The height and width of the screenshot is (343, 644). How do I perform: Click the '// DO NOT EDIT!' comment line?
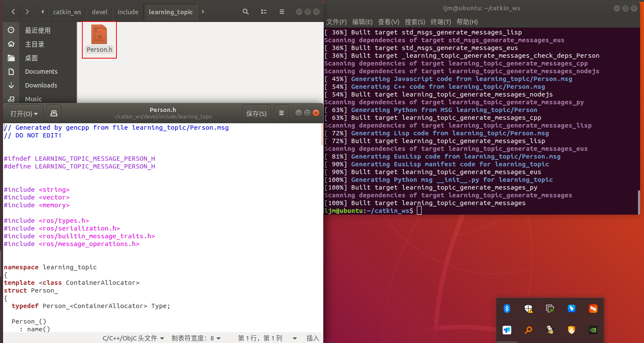pos(33,135)
